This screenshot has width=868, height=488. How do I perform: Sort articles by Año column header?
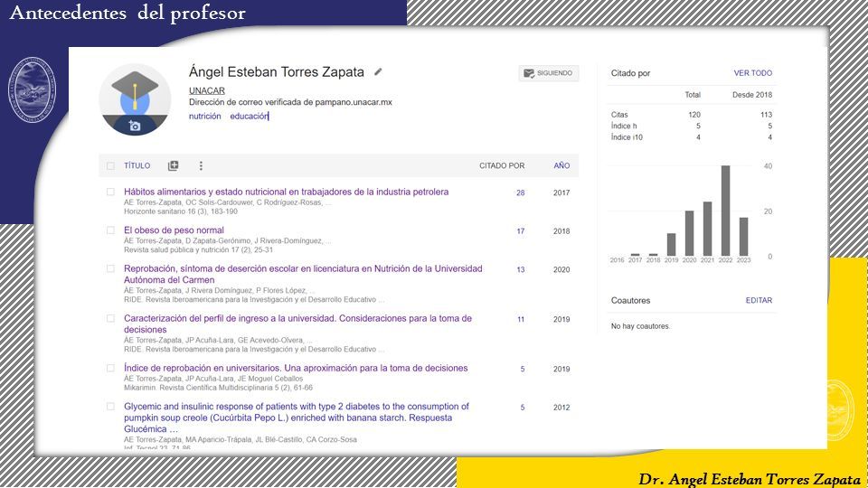pos(561,165)
